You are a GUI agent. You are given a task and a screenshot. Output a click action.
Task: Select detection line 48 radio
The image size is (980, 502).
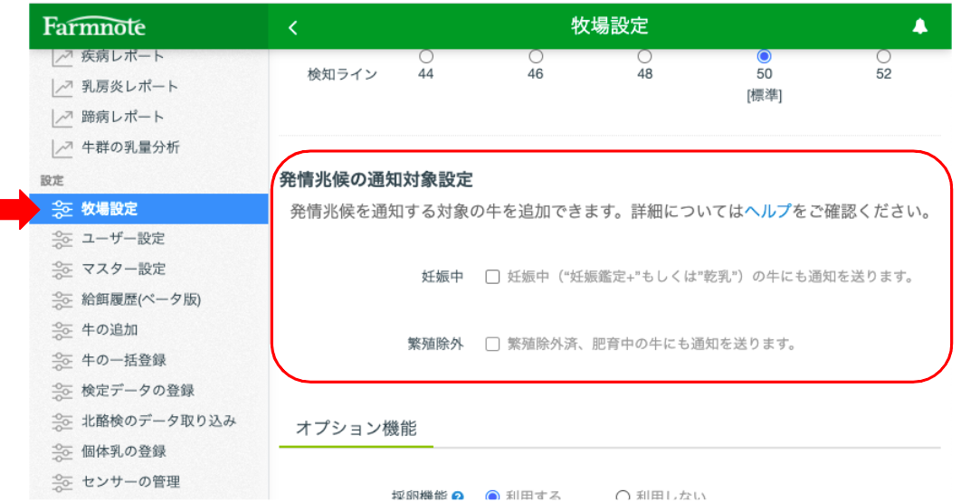click(644, 56)
